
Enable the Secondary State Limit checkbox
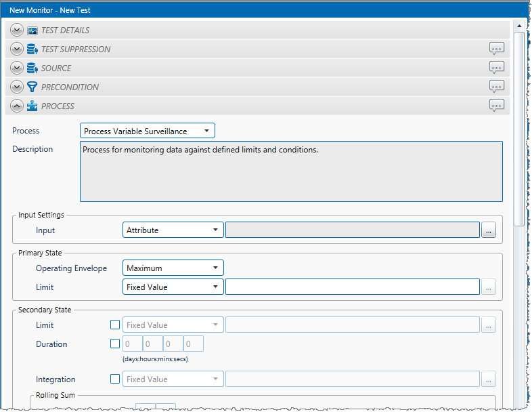pyautogui.click(x=115, y=325)
